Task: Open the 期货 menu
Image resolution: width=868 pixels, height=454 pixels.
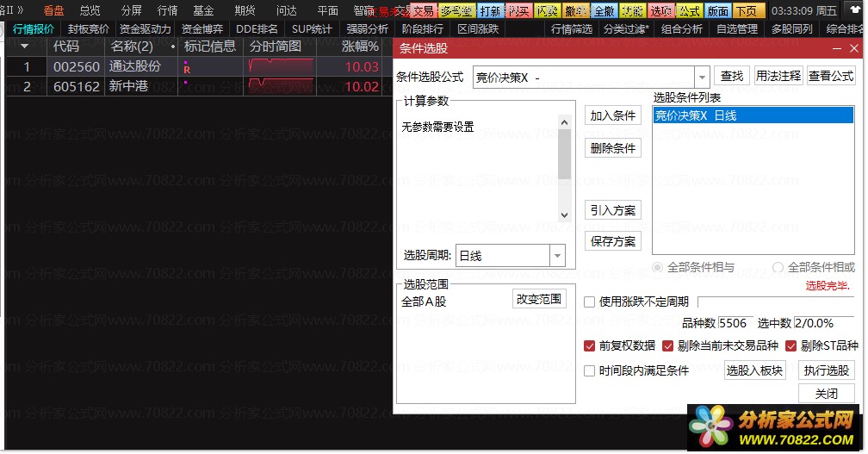Action: coord(245,10)
